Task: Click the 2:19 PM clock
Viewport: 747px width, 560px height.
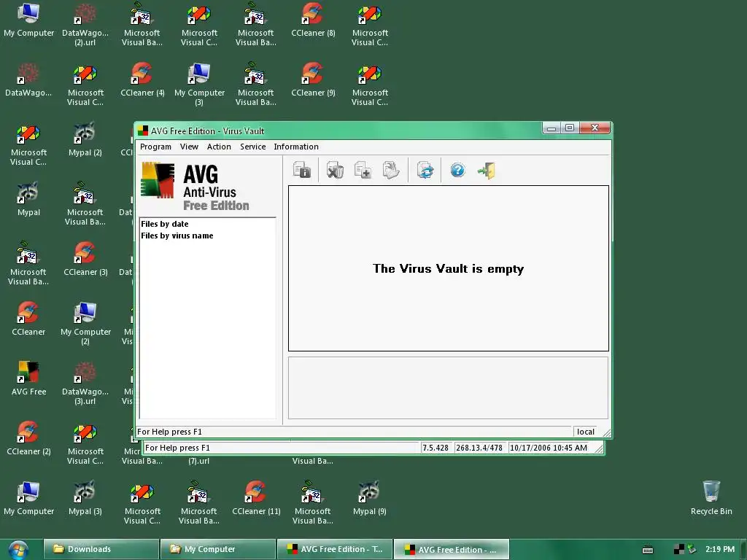Action: click(720, 549)
